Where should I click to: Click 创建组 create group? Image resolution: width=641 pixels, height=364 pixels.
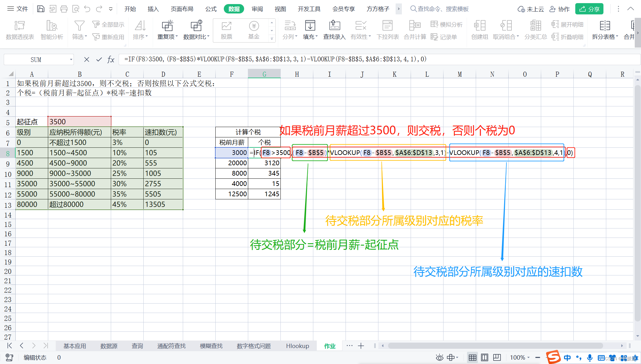pyautogui.click(x=480, y=30)
